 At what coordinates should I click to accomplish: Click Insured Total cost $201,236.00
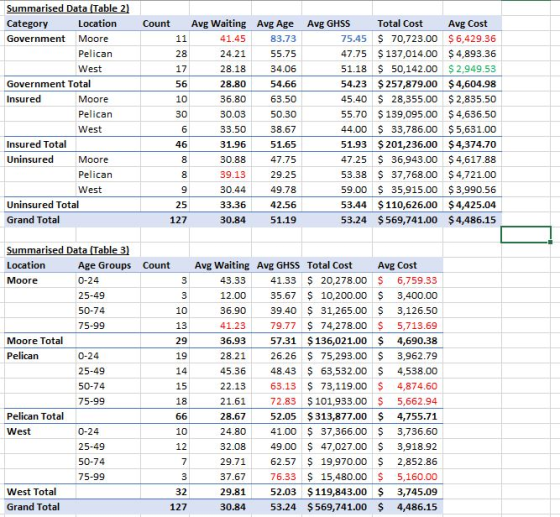point(408,144)
